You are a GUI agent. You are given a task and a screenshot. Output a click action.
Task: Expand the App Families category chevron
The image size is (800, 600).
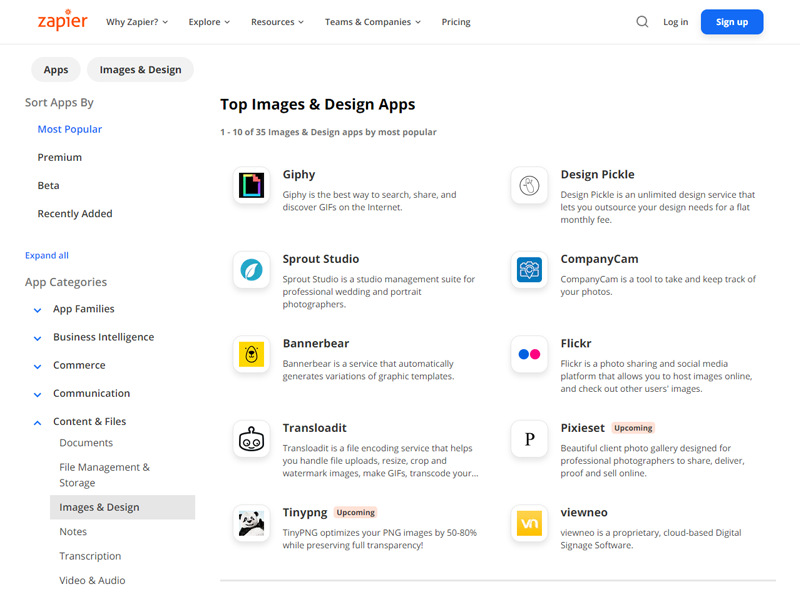37,310
